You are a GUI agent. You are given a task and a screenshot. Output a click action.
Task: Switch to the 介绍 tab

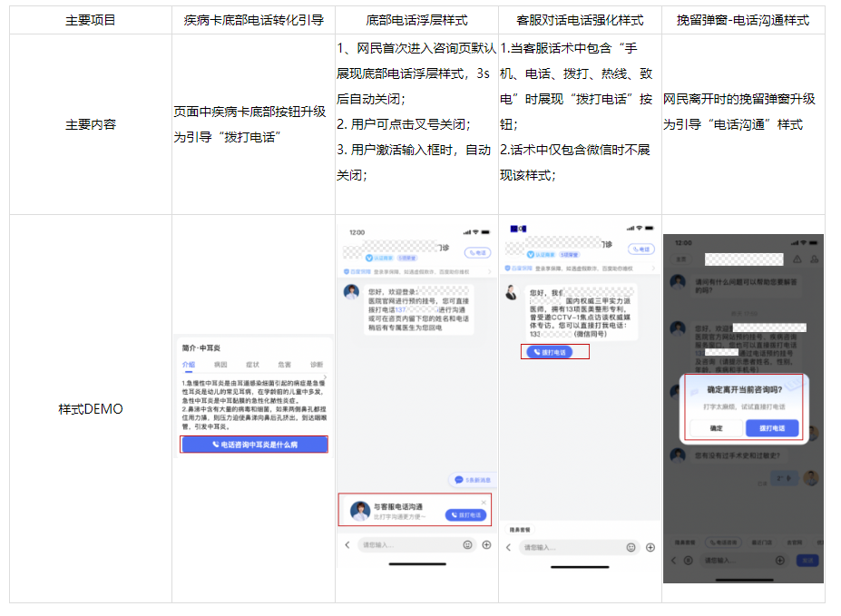point(188,364)
